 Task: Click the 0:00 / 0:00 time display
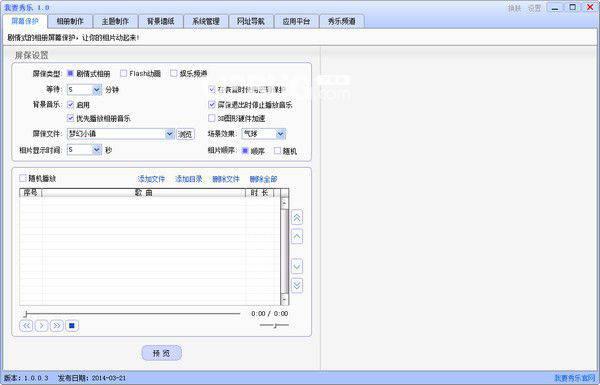[269, 314]
